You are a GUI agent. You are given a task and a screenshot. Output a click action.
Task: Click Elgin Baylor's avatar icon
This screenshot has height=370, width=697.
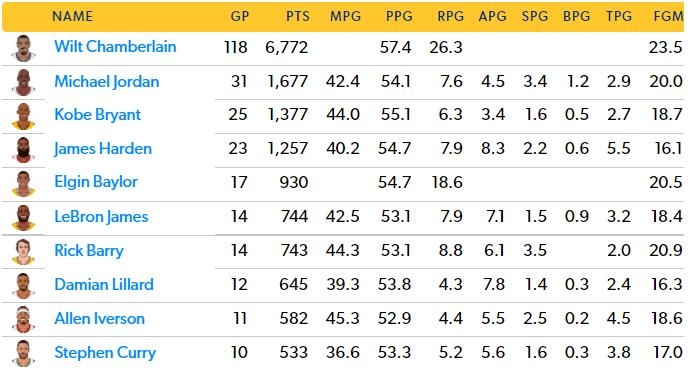click(x=23, y=184)
